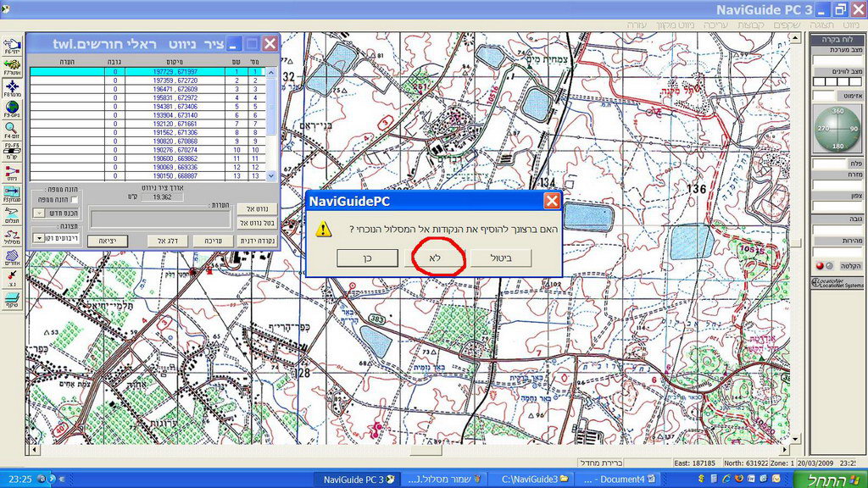Open the תצוגה menu
Screen dimensions: 868x488
click(821, 25)
